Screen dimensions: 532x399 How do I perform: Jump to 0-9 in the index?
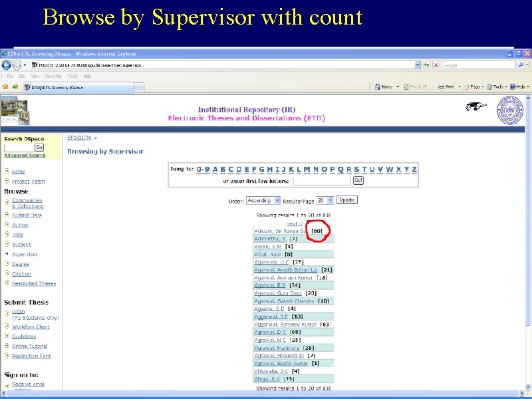coord(203,170)
